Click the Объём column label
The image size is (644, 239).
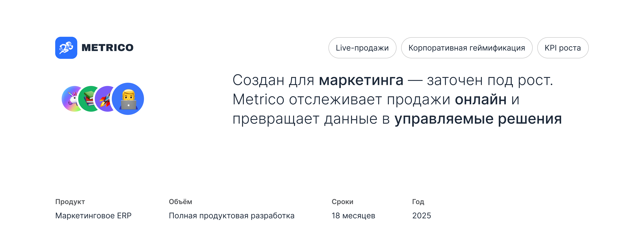click(180, 202)
